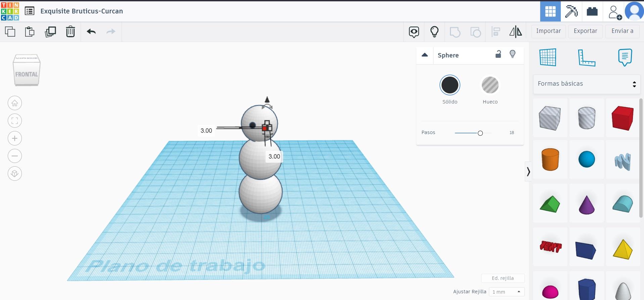Viewport: 644px width, 300px height.
Task: Toggle orthographic perspective view cube icon
Action: (x=15, y=174)
